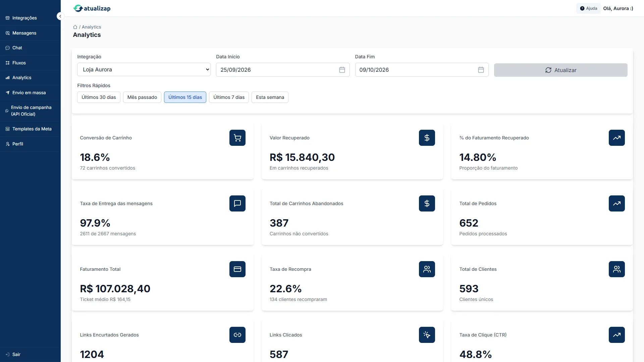644x362 pixels.
Task: Click trend icon on Taxa de Clique (CTR)
Action: coord(617,335)
